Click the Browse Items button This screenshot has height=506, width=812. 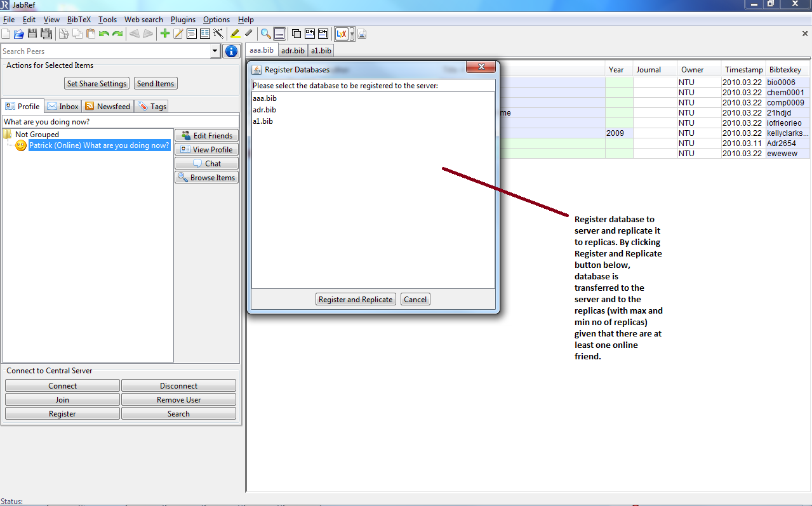[x=207, y=177]
